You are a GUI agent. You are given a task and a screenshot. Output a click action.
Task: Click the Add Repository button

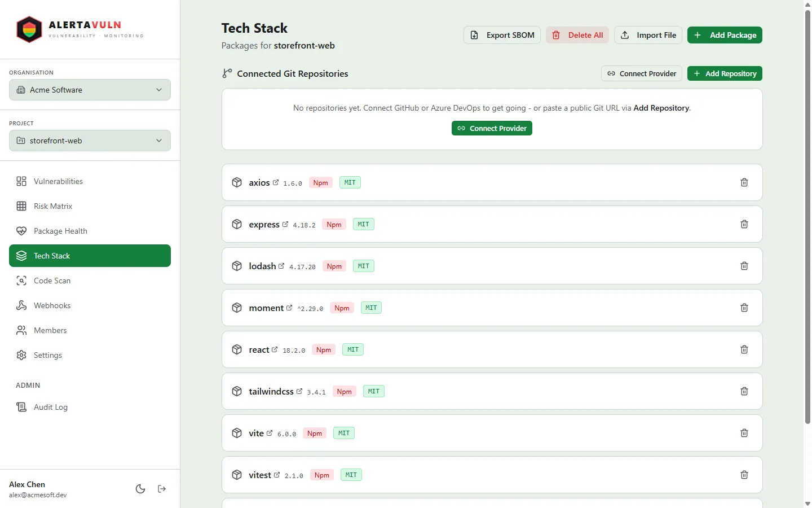click(x=725, y=73)
